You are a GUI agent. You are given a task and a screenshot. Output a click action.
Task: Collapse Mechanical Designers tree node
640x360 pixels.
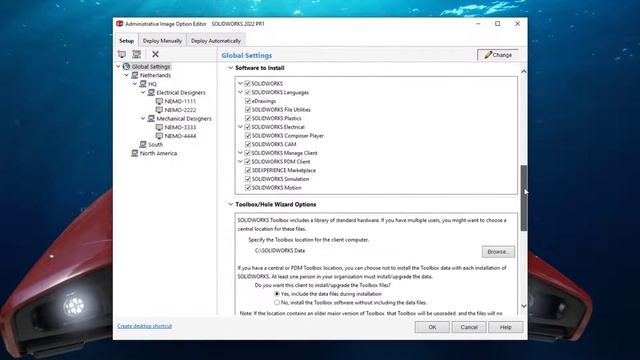click(x=143, y=118)
